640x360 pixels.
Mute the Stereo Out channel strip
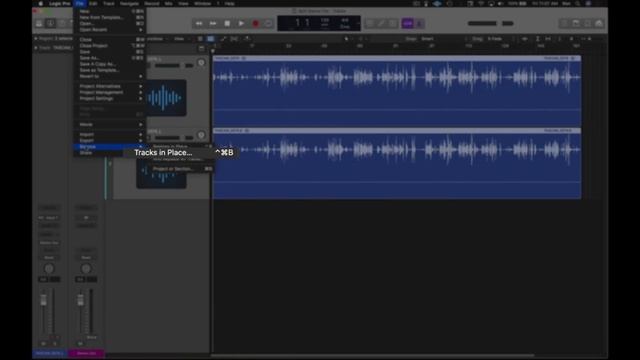80,344
